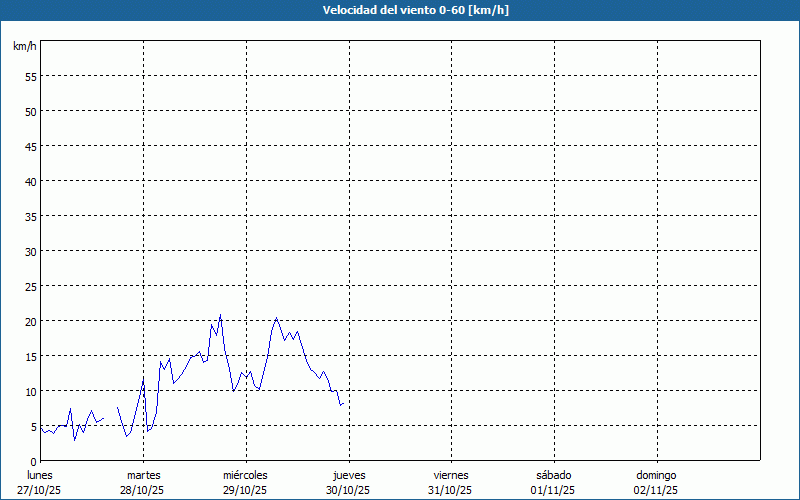Click the chart title "Velocidad del viento 0-60 [km/h]"
Image resolution: width=800 pixels, height=500 pixels.
(x=400, y=10)
